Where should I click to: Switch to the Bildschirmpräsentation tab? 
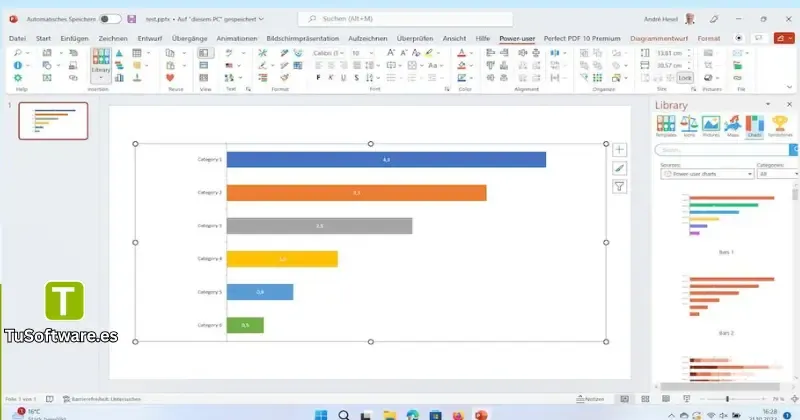pyautogui.click(x=303, y=38)
